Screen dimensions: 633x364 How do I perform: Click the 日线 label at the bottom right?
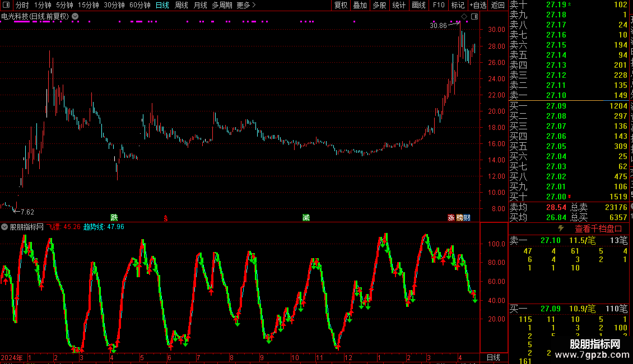click(x=494, y=357)
